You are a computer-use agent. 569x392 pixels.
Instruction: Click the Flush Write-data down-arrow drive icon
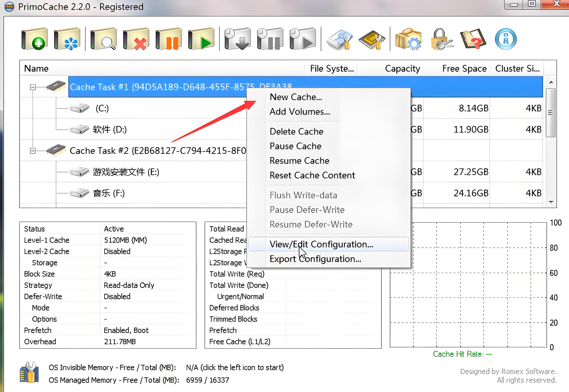(237, 39)
